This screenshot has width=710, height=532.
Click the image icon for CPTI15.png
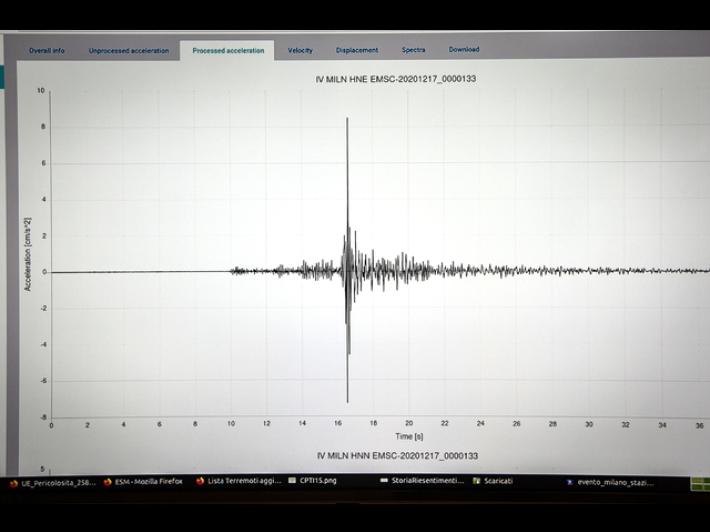point(292,480)
